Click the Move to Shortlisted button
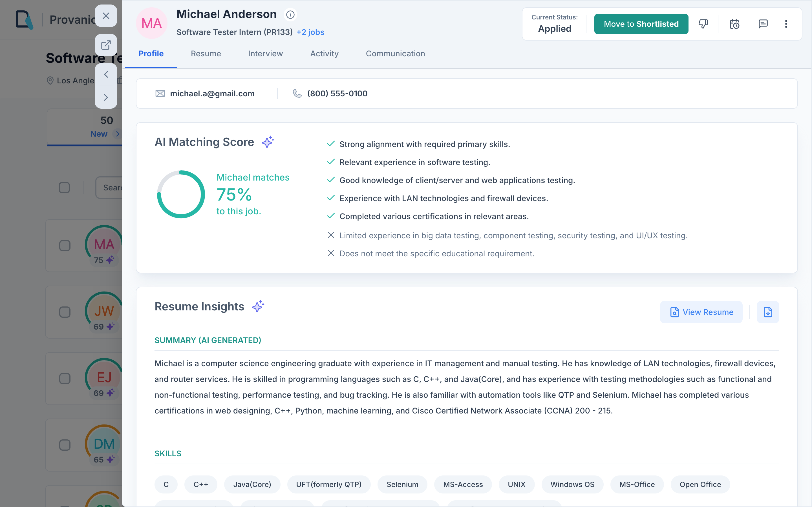This screenshot has height=507, width=812. [641, 24]
